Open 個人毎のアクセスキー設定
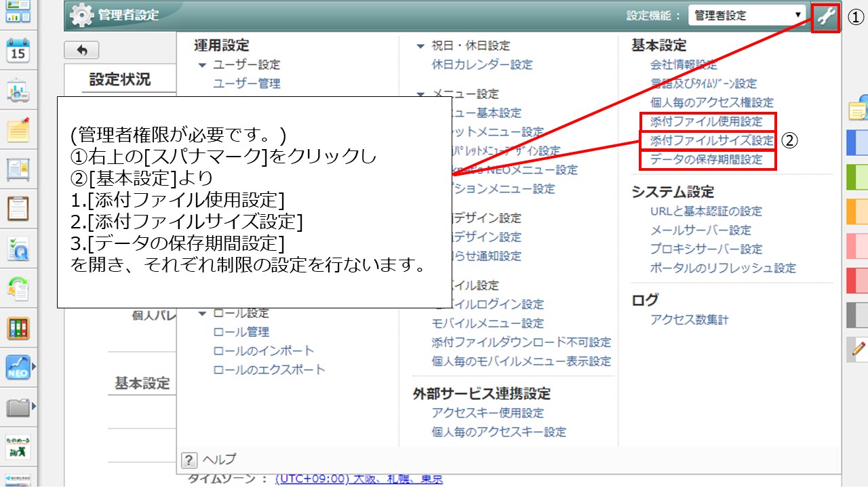Image resolution: width=868 pixels, height=488 pixels. [499, 432]
